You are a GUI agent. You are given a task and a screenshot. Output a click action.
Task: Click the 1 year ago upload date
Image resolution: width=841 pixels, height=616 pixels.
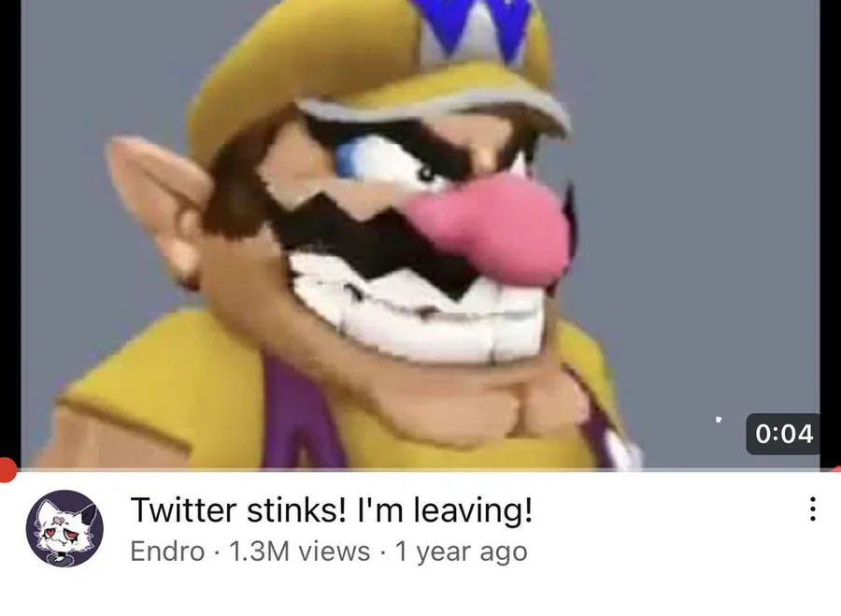[462, 552]
